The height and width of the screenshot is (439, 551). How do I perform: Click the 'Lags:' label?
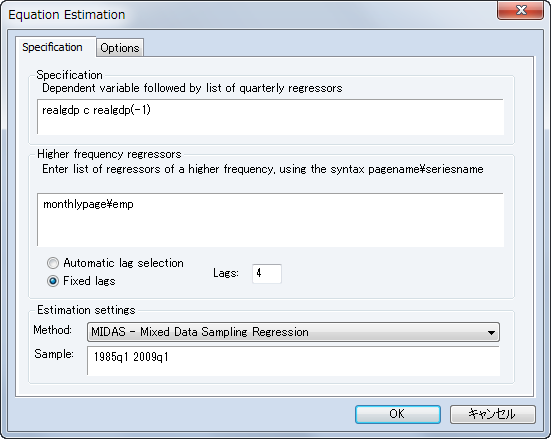click(226, 273)
